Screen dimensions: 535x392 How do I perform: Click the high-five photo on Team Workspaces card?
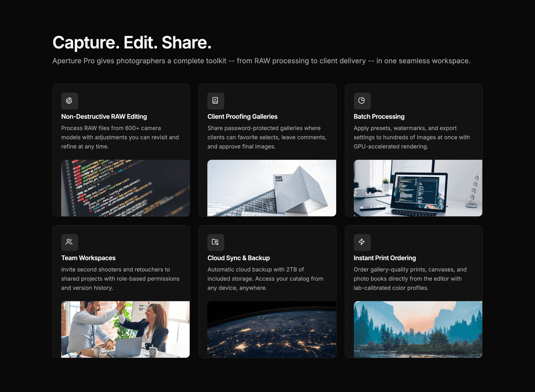click(125, 329)
